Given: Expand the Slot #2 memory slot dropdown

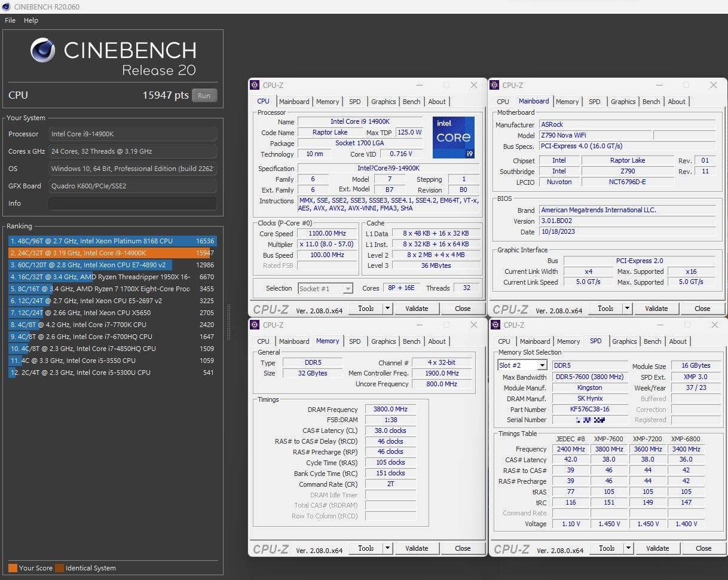Looking at the screenshot, I should [542, 365].
